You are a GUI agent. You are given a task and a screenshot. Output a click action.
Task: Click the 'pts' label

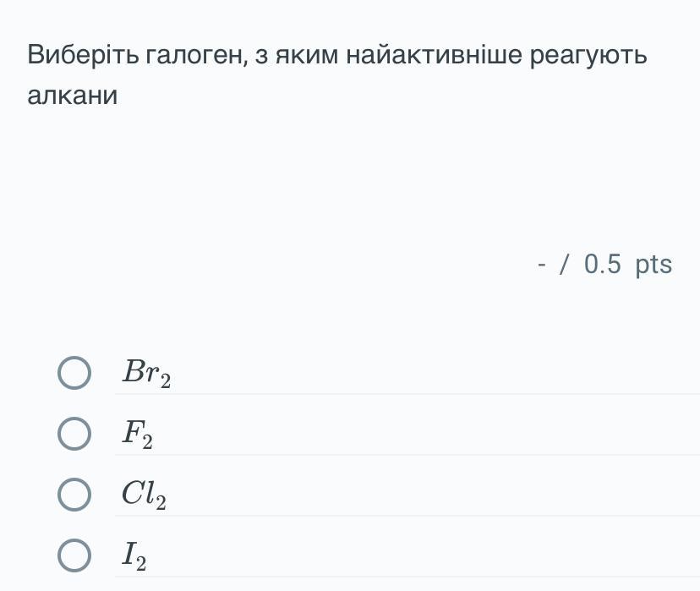[654, 265]
